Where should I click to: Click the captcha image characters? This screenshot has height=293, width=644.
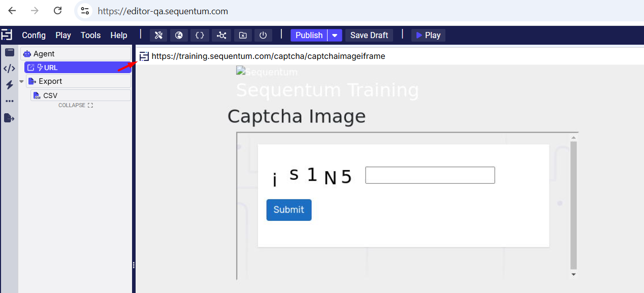312,177
